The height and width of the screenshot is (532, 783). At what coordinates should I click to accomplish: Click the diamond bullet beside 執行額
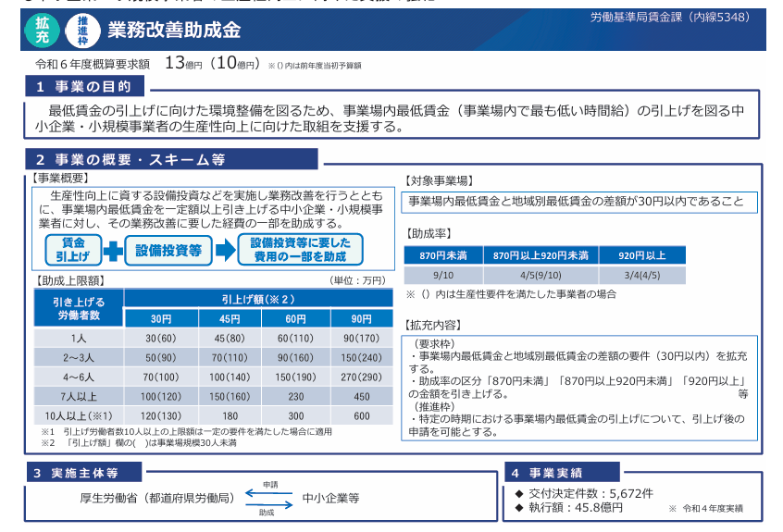coord(519,507)
